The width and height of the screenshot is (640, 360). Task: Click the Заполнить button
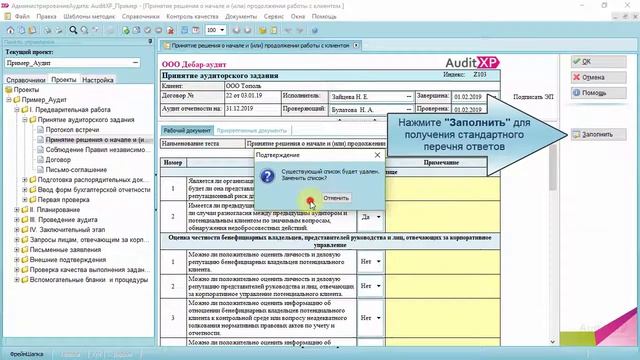click(598, 134)
